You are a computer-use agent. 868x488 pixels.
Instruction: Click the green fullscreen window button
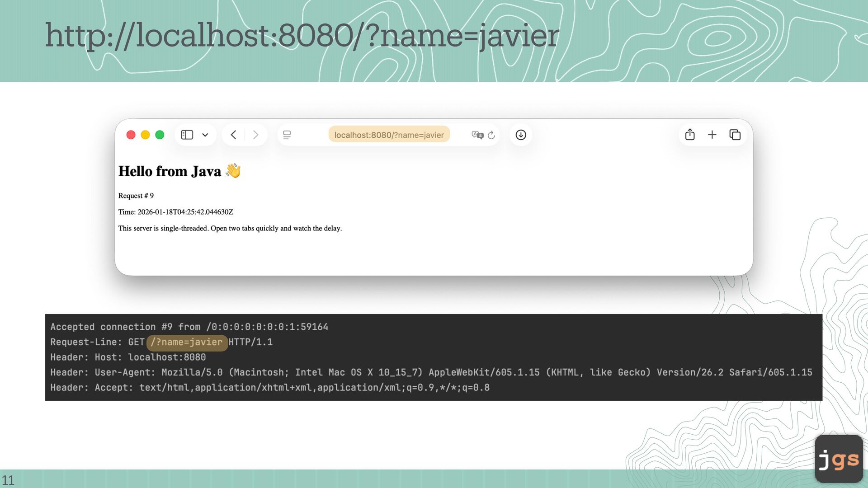click(160, 135)
